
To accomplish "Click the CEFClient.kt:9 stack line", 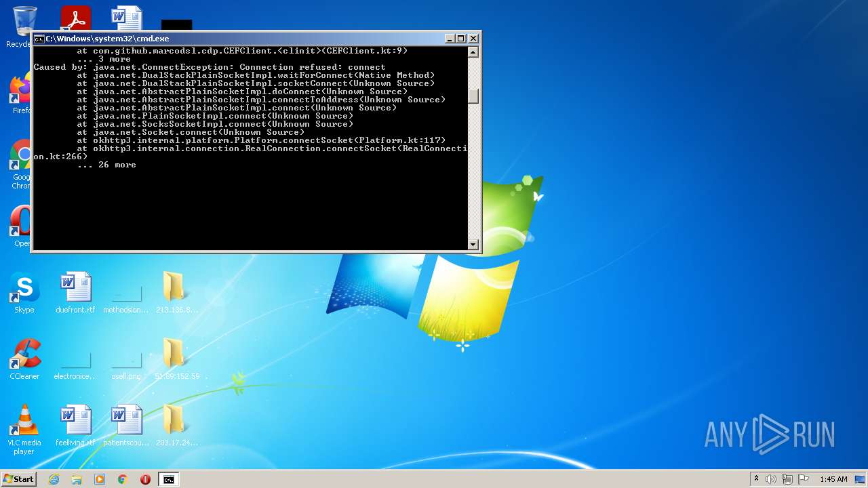I will pyautogui.click(x=242, y=51).
